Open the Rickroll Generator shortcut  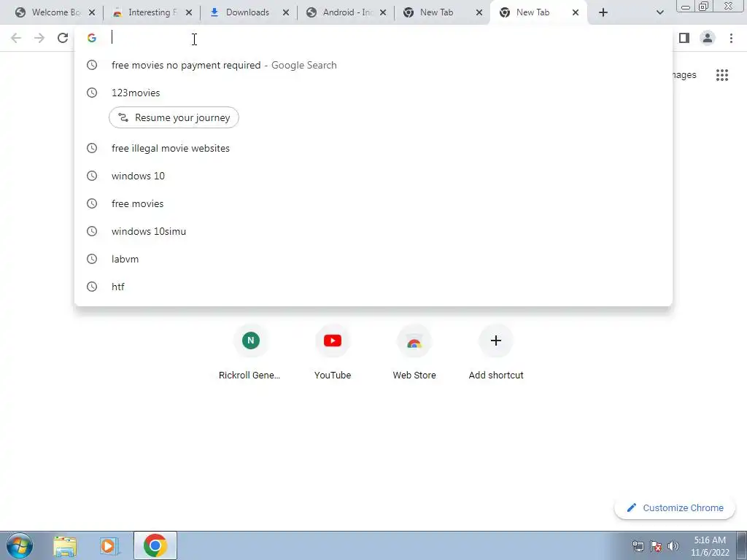click(250, 352)
